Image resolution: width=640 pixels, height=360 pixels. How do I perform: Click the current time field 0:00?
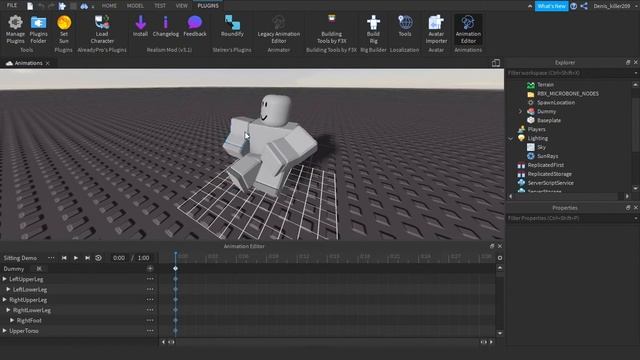[x=119, y=258]
